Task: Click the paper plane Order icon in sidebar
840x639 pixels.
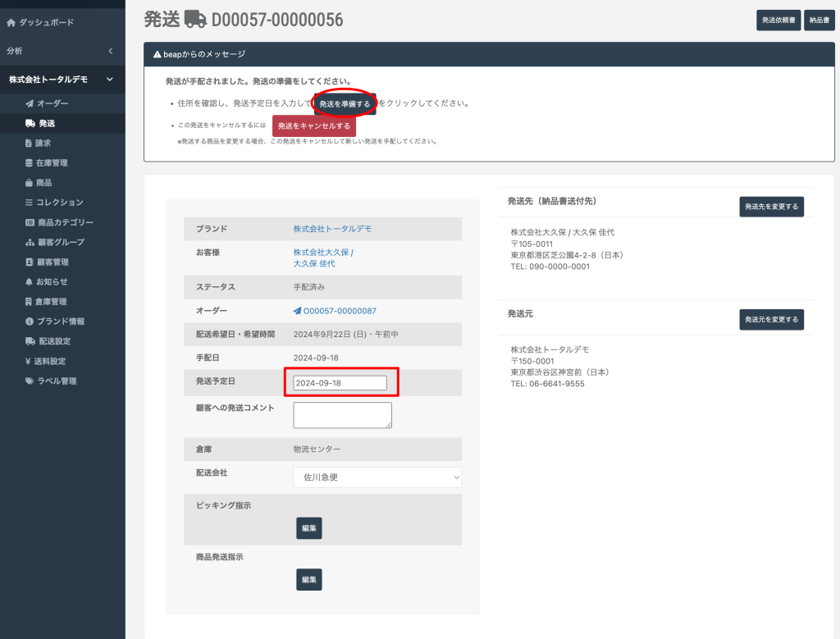Action: click(x=30, y=103)
